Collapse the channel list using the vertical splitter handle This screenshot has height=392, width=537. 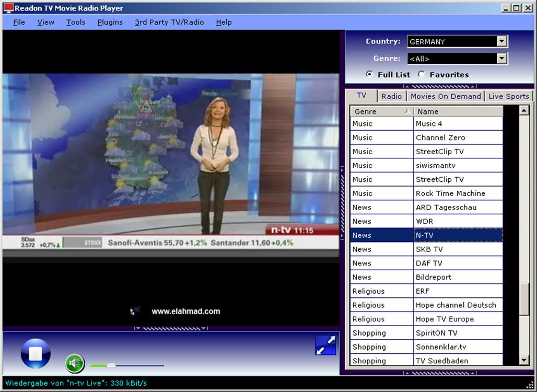coord(342,203)
